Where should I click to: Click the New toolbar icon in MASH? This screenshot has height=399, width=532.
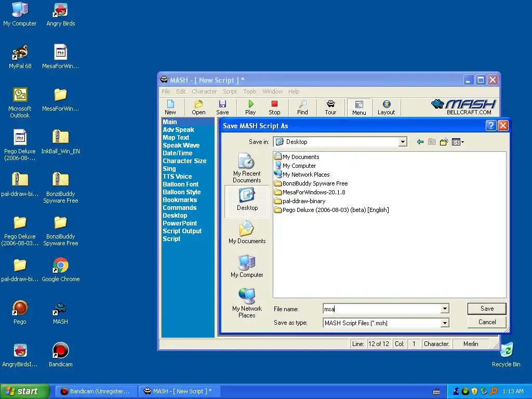(x=170, y=108)
